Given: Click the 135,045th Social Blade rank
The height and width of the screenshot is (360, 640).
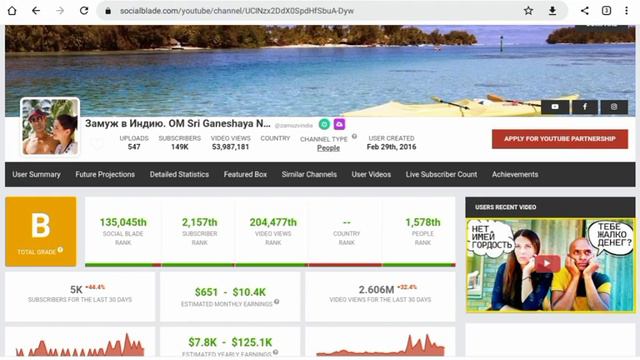Looking at the screenshot, I should point(123,222).
